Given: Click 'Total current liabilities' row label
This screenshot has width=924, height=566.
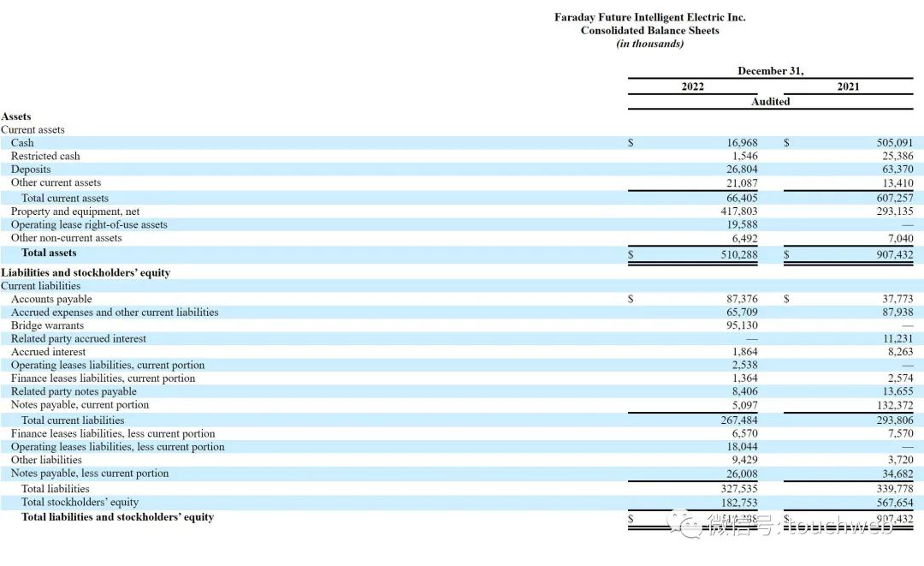Looking at the screenshot, I should click(x=73, y=420).
